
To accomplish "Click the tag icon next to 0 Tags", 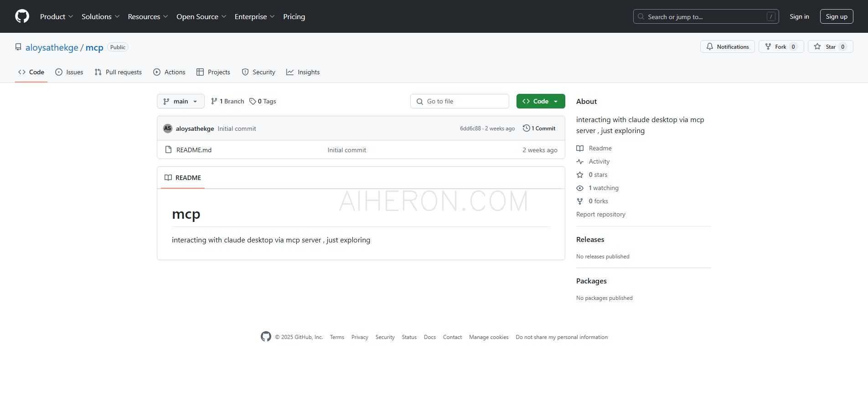I will click(x=253, y=101).
